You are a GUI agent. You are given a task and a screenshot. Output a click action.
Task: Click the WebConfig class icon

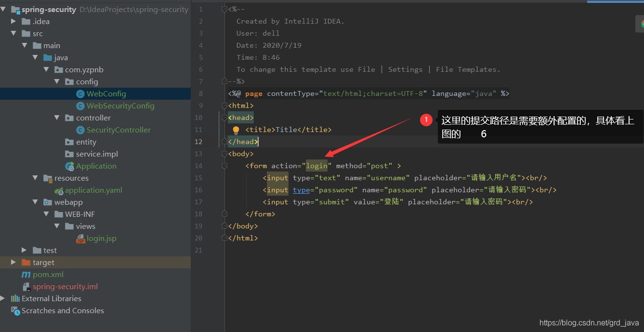point(80,94)
